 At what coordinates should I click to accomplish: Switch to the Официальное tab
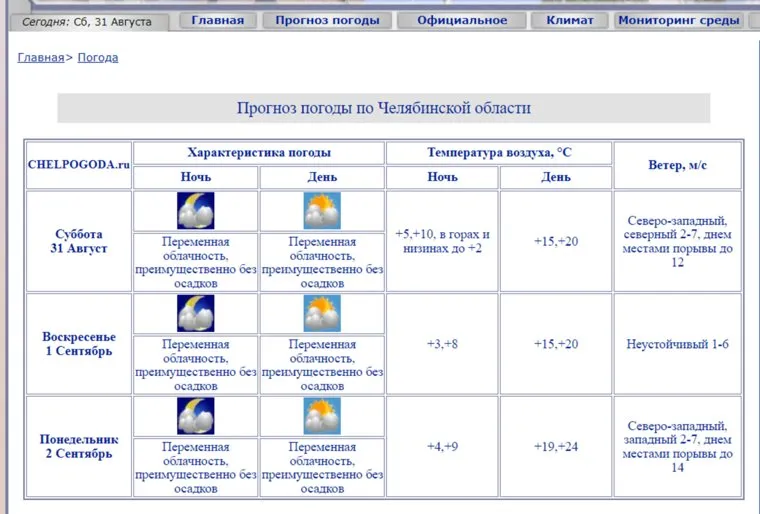[x=461, y=20]
